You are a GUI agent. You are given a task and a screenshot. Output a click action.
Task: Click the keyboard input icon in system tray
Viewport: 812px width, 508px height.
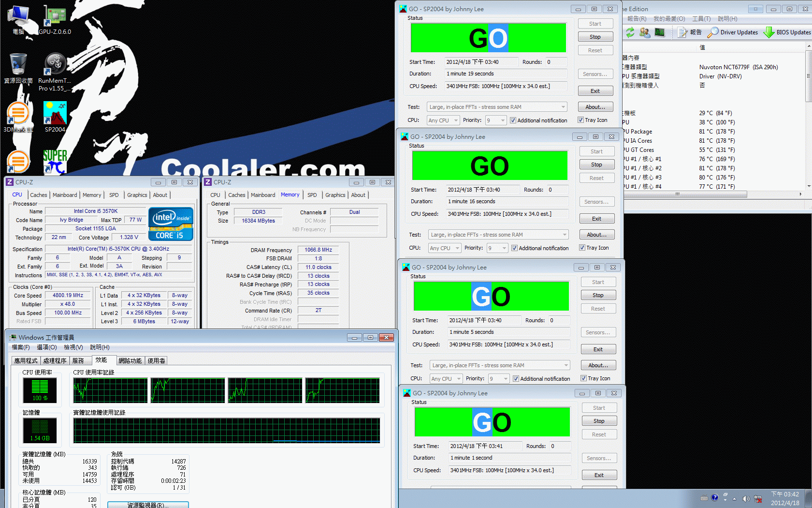[x=704, y=498]
